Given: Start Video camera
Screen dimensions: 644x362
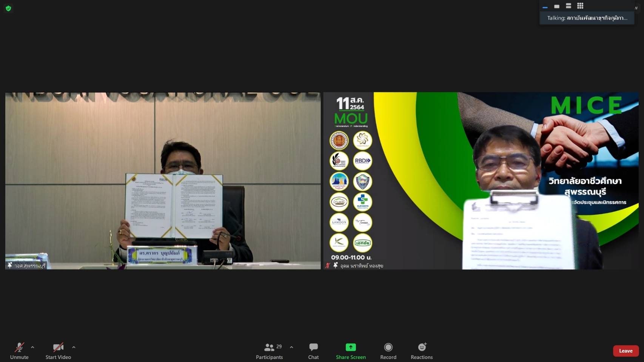Looking at the screenshot, I should pyautogui.click(x=58, y=351).
